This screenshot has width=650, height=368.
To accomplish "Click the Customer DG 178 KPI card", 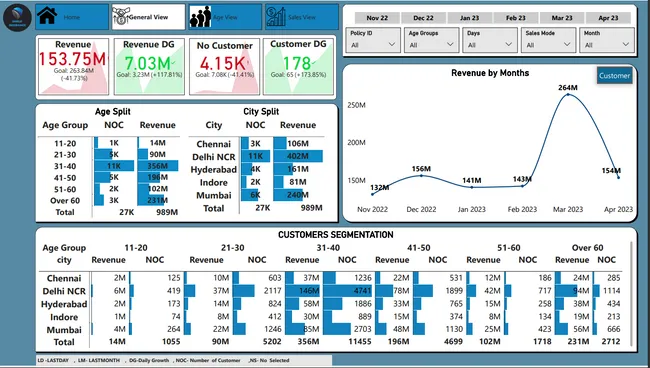I will (298, 67).
